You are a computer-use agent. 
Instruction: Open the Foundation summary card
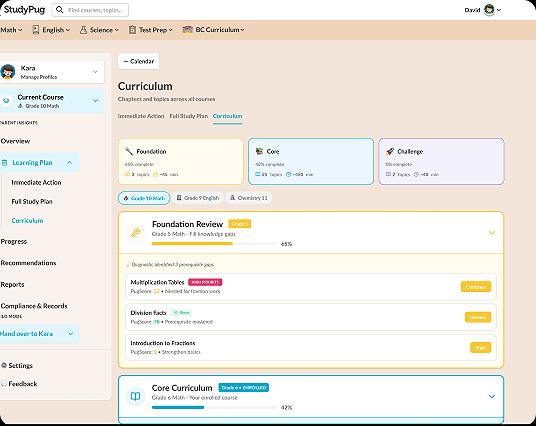click(x=180, y=161)
